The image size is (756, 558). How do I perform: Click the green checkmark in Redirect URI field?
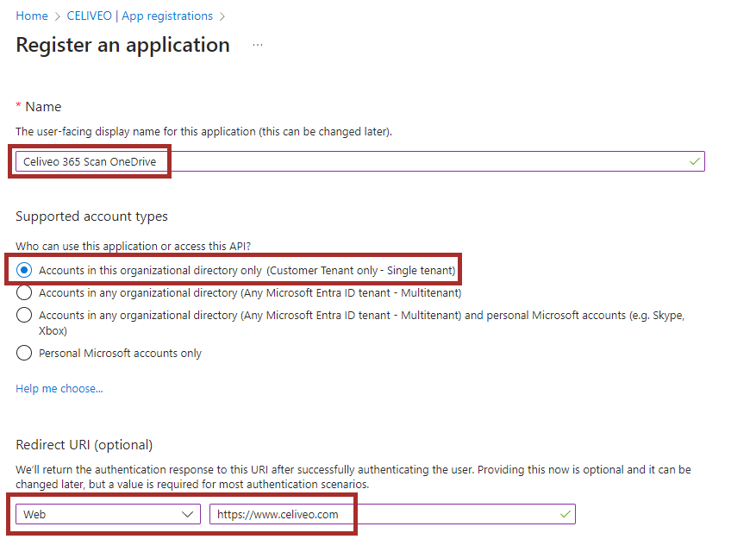tap(565, 514)
